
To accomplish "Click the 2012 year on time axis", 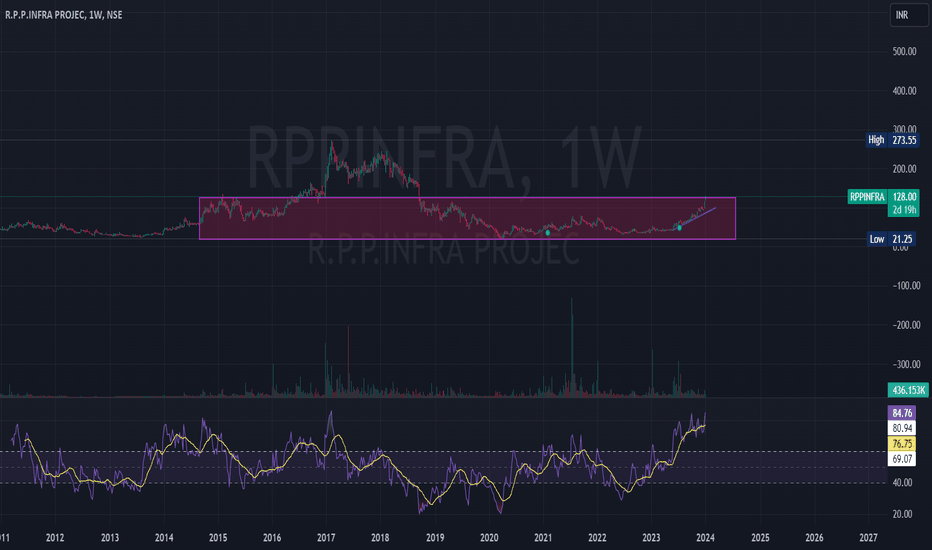I will coord(55,538).
